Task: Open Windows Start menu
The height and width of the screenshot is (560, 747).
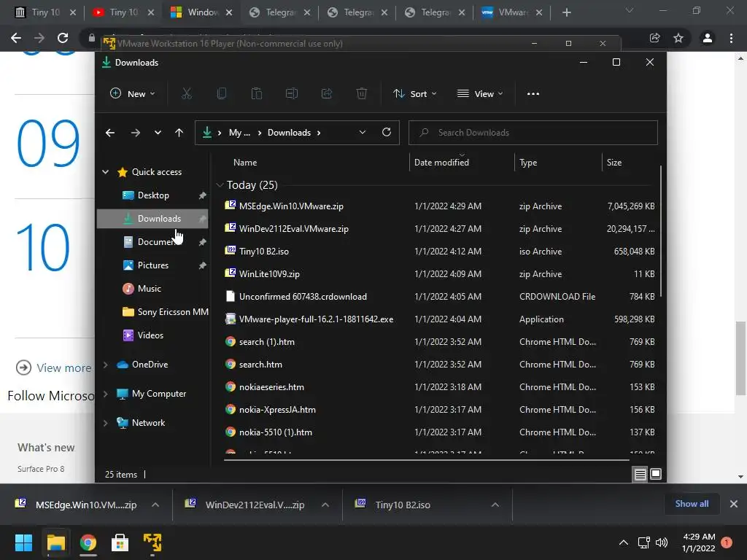Action: point(23,542)
